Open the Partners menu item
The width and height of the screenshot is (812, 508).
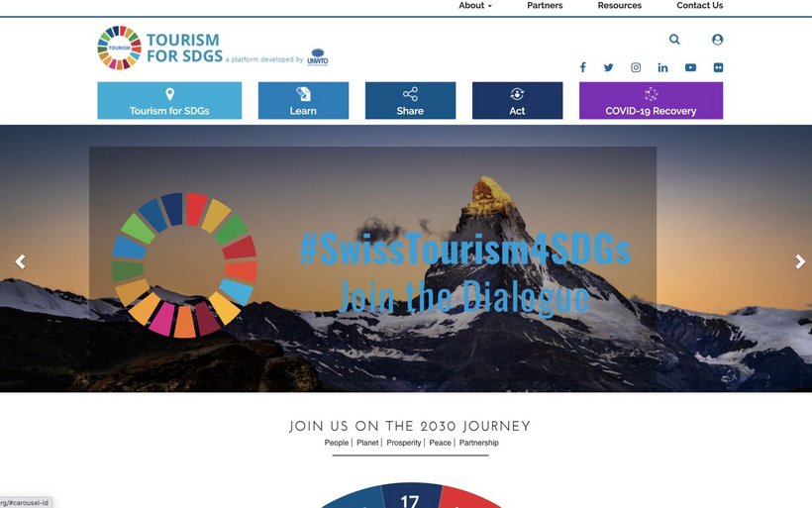pos(545,5)
